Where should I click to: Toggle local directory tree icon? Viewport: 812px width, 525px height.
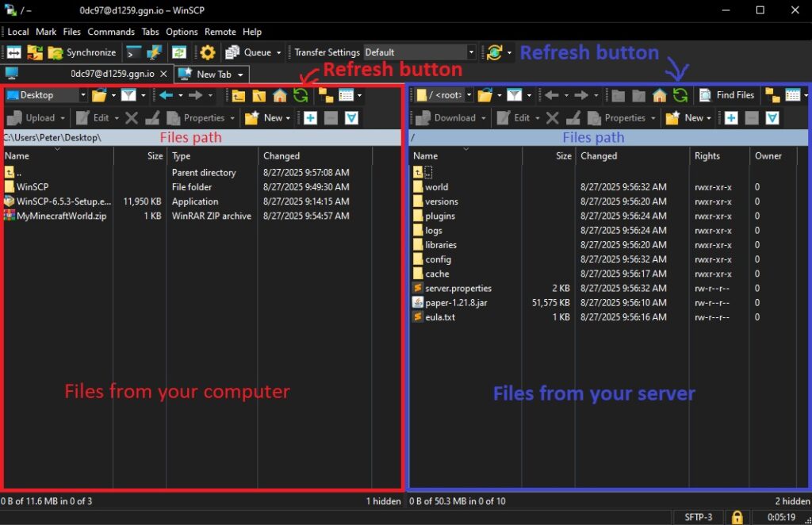click(x=326, y=95)
